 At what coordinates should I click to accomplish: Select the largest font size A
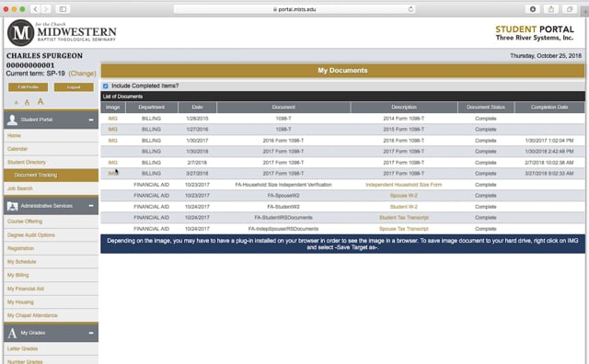40,101
